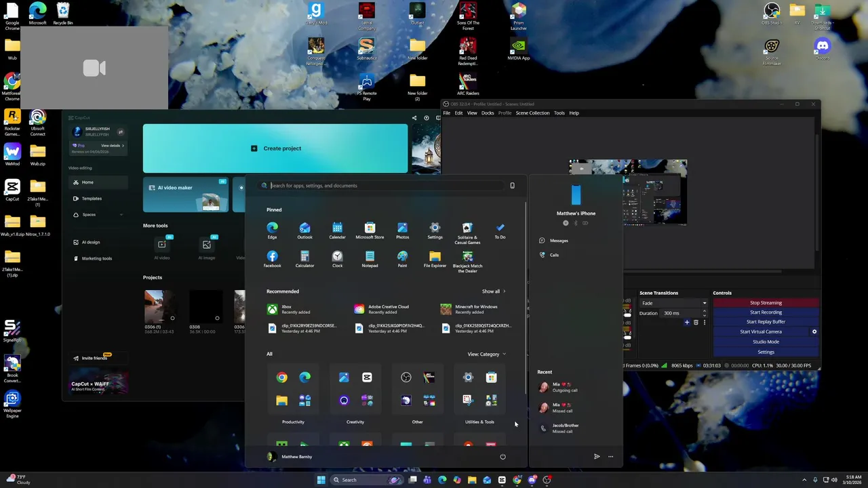Viewport: 868px width, 488px height.
Task: Launch Outlook from the pinned apps
Action: point(304,230)
